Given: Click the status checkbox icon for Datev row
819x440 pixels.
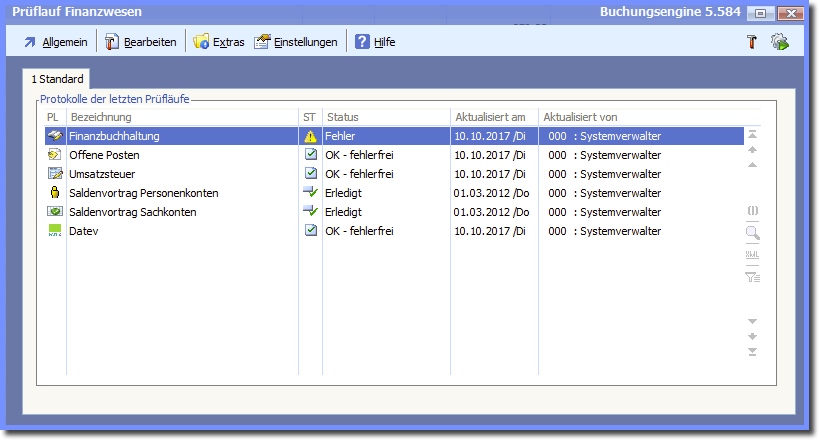Looking at the screenshot, I should [310, 231].
